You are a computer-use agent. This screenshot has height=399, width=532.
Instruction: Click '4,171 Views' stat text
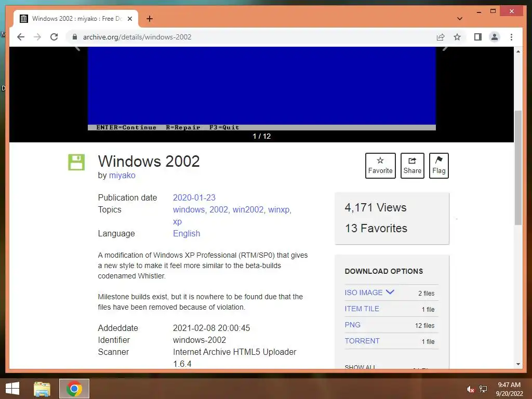point(376,208)
